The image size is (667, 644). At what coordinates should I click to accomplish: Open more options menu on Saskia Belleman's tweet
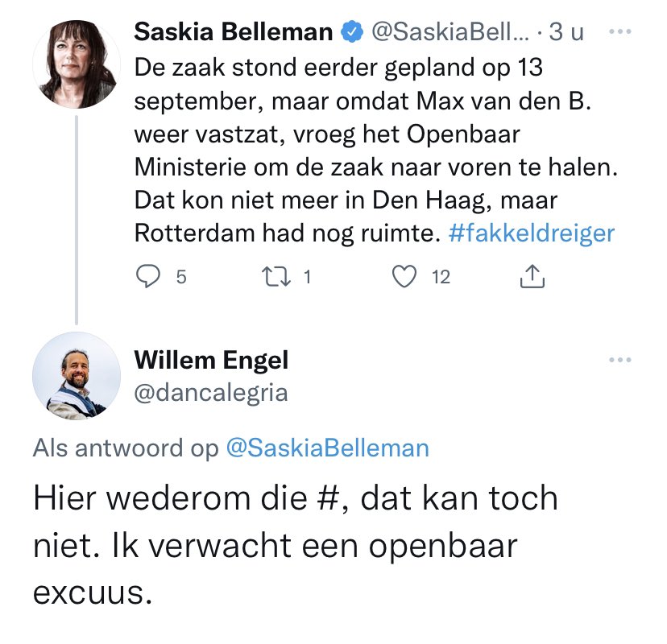(619, 31)
